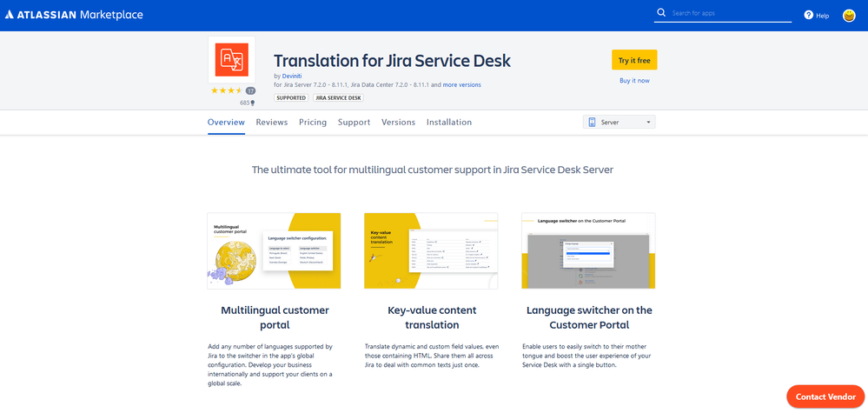Click the Atlassian Marketplace logo
Viewport: 868px width, 413px height.
coord(74,15)
